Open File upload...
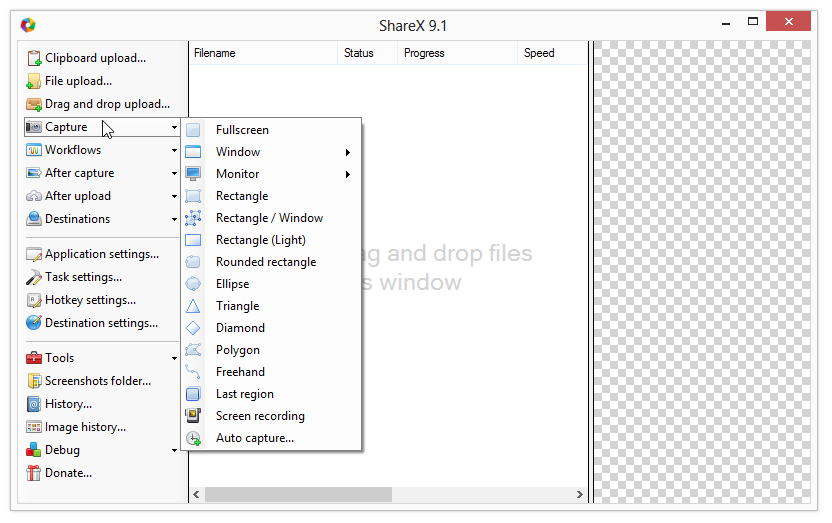The width and height of the screenshot is (832, 523). (78, 81)
